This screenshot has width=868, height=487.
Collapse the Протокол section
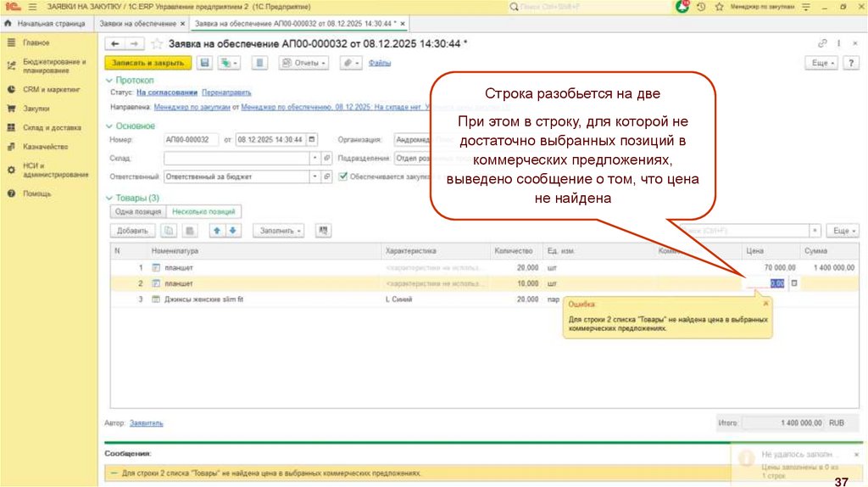click(x=108, y=80)
